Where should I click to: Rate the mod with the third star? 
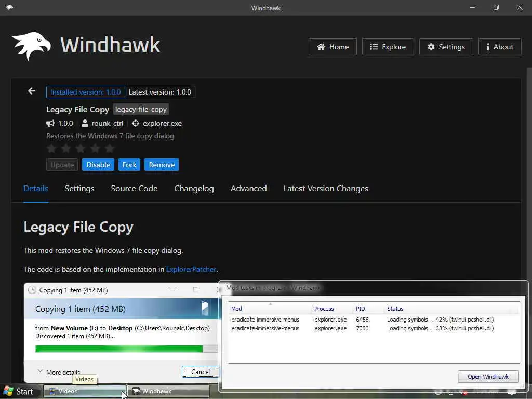click(x=81, y=148)
